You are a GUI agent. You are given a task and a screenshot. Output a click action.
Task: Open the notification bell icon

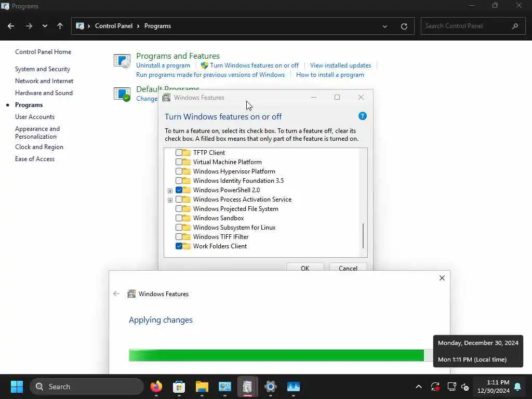pos(518,387)
